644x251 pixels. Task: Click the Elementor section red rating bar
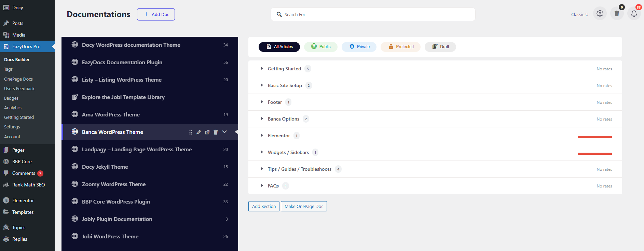tap(594, 137)
